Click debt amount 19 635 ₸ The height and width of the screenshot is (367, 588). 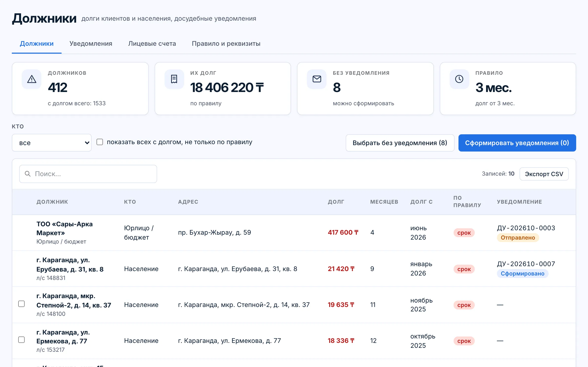[x=341, y=305]
